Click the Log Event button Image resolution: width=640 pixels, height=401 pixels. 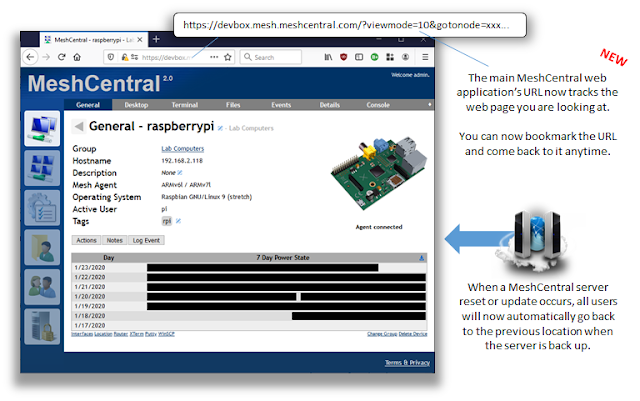pos(146,240)
